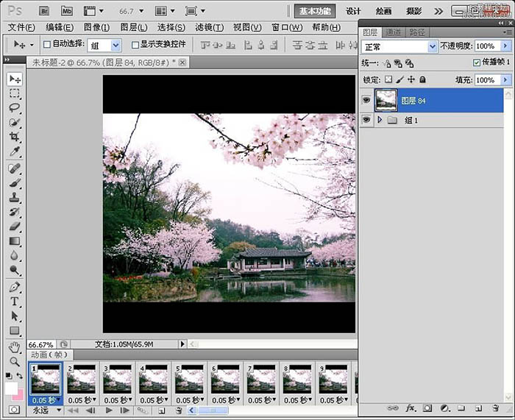The image size is (515, 420).
Task: Click the lock-all padlock icon in Layers
Action: pyautogui.click(x=422, y=79)
